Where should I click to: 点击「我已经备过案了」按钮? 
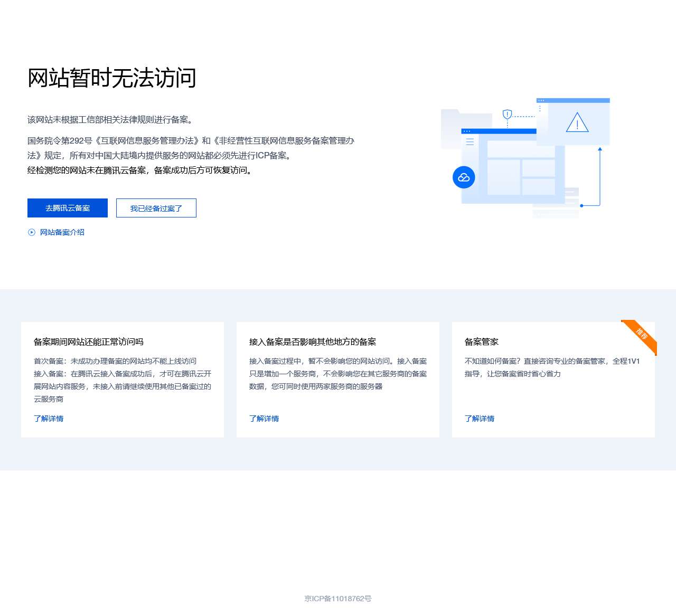coord(156,208)
